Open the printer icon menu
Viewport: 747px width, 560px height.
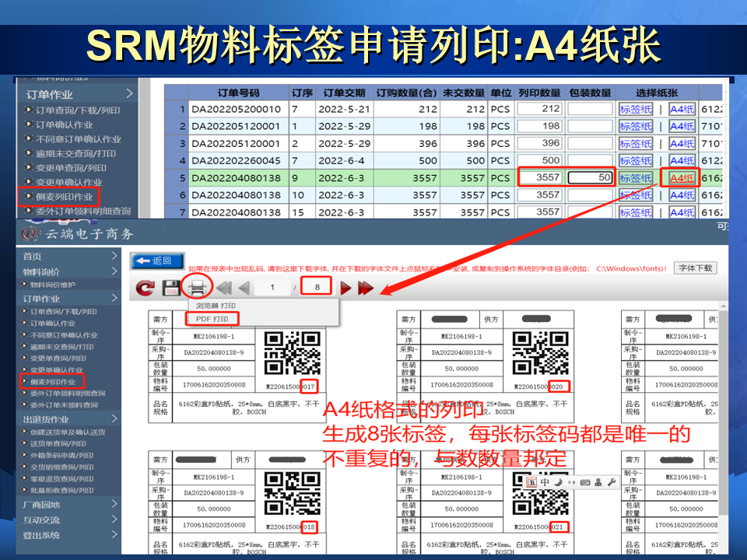[x=197, y=287]
